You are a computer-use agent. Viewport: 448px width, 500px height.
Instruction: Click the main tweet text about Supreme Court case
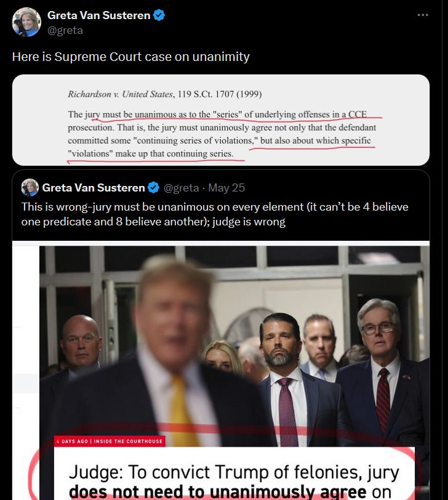[x=130, y=57]
